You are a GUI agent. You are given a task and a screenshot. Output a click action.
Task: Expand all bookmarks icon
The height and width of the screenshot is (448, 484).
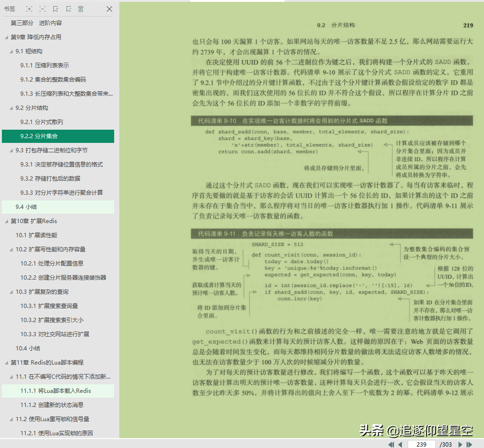click(x=29, y=9)
